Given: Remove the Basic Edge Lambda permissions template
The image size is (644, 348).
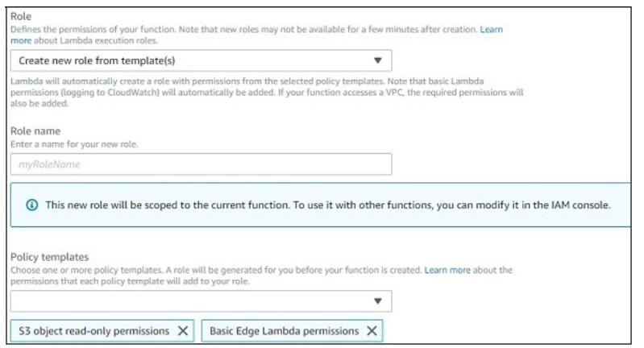Looking at the screenshot, I should [372, 331].
